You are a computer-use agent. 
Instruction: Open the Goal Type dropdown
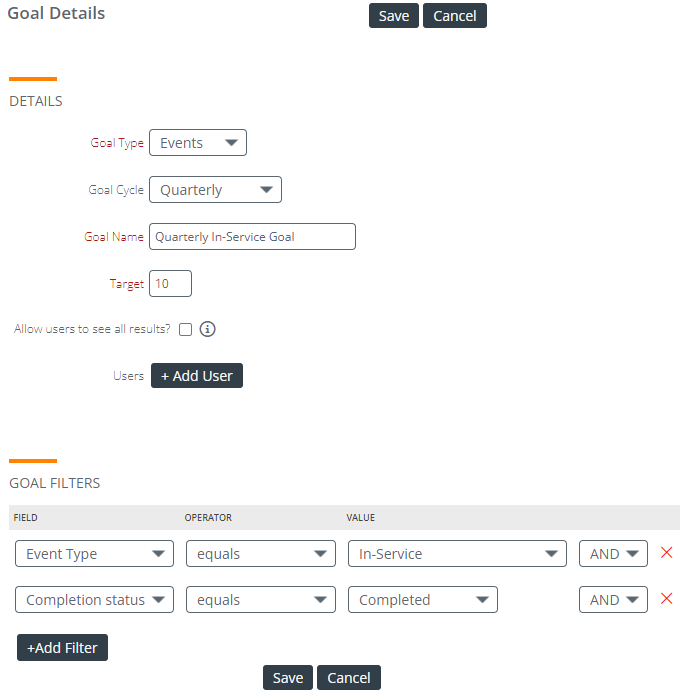[x=198, y=143]
